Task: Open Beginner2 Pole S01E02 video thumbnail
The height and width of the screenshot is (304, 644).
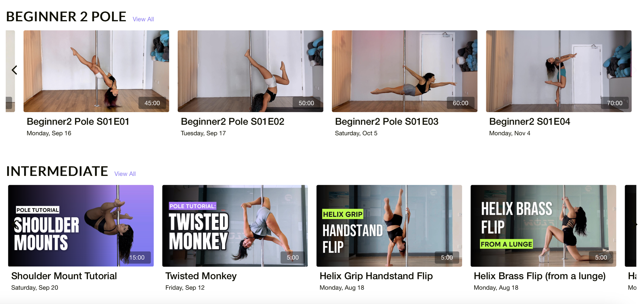Action: coord(250,71)
